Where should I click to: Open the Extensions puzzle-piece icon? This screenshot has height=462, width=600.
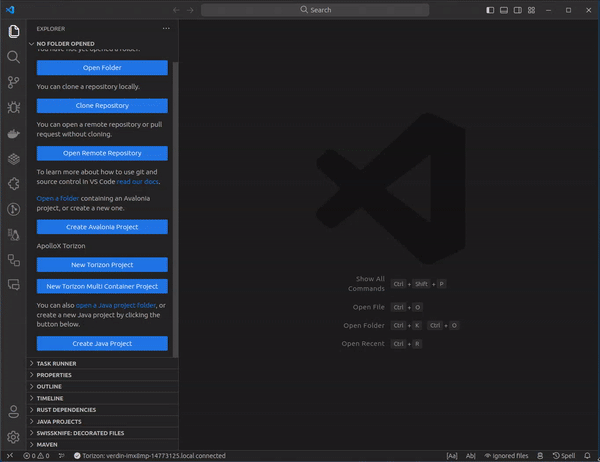coord(13,184)
